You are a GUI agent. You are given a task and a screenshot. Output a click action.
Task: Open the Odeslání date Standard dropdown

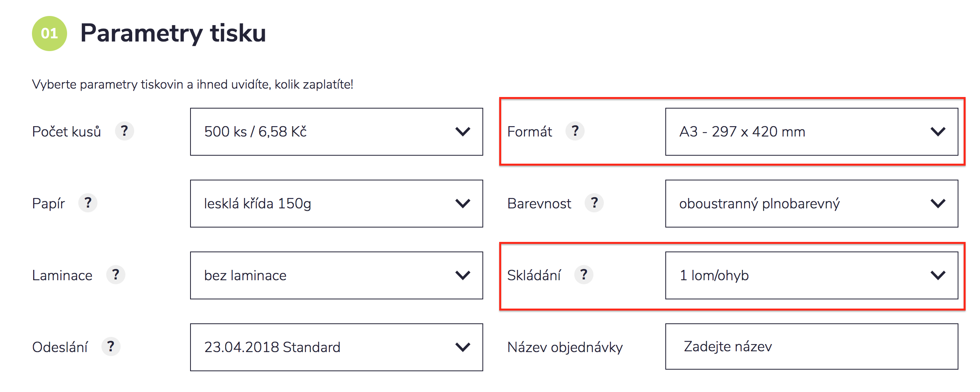336,347
